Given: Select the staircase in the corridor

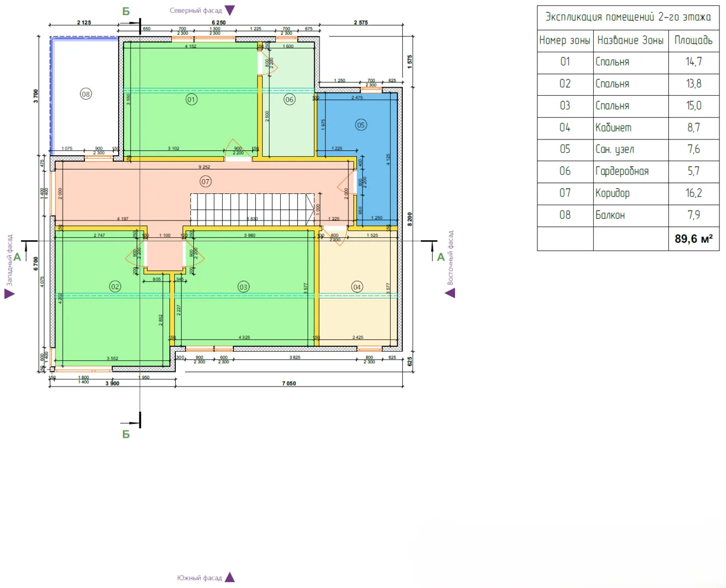Looking at the screenshot, I should (x=253, y=210).
